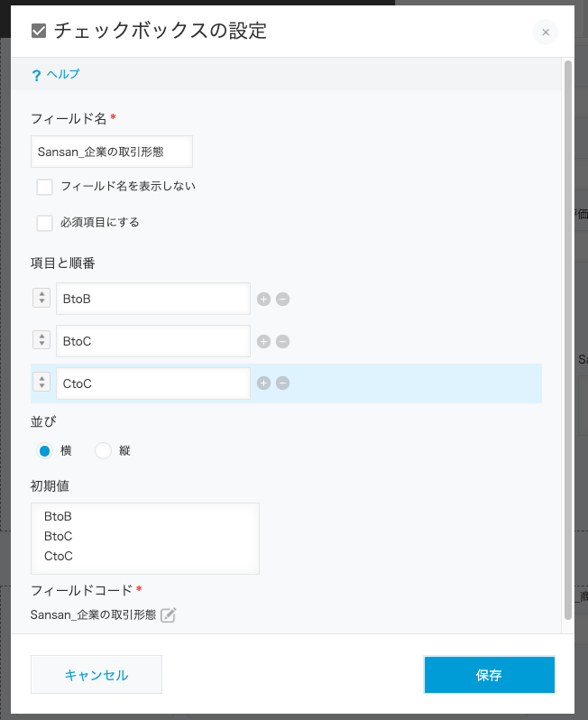
Task: Enable フィールド名を表示しない checkbox
Action: (44, 187)
